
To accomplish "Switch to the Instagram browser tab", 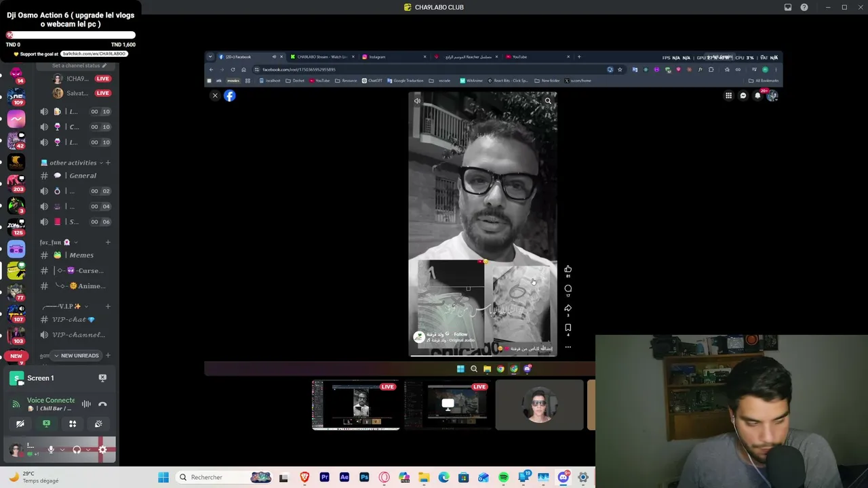I will pyautogui.click(x=394, y=57).
